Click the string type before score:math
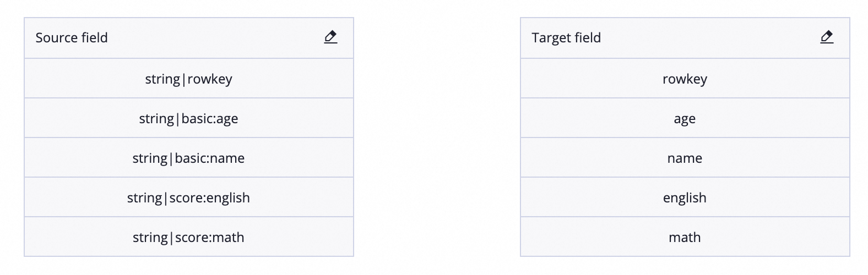The image size is (868, 275). [x=150, y=238]
